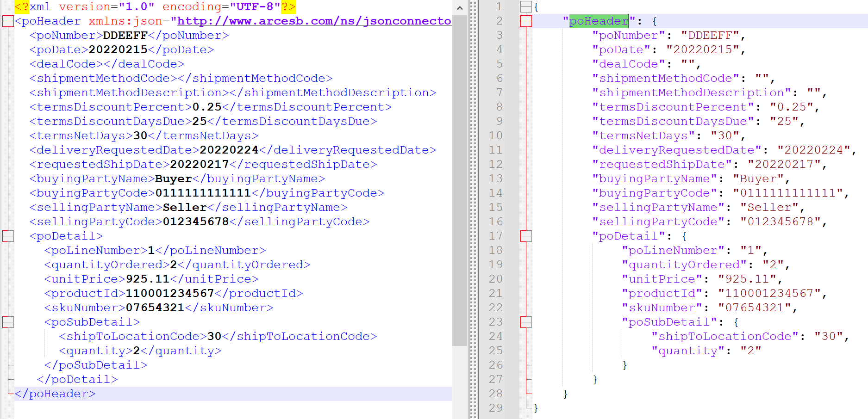Collapse the "poHeader" fold in JSON pane

[x=526, y=21]
